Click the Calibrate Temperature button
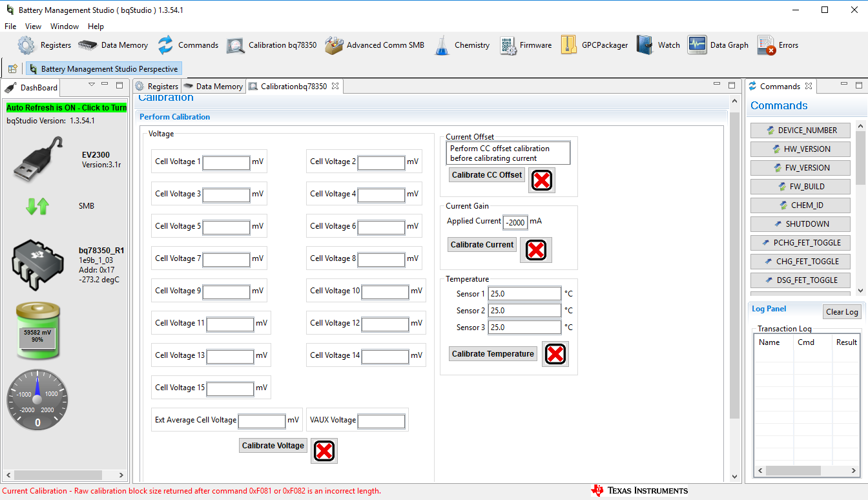 pyautogui.click(x=493, y=354)
